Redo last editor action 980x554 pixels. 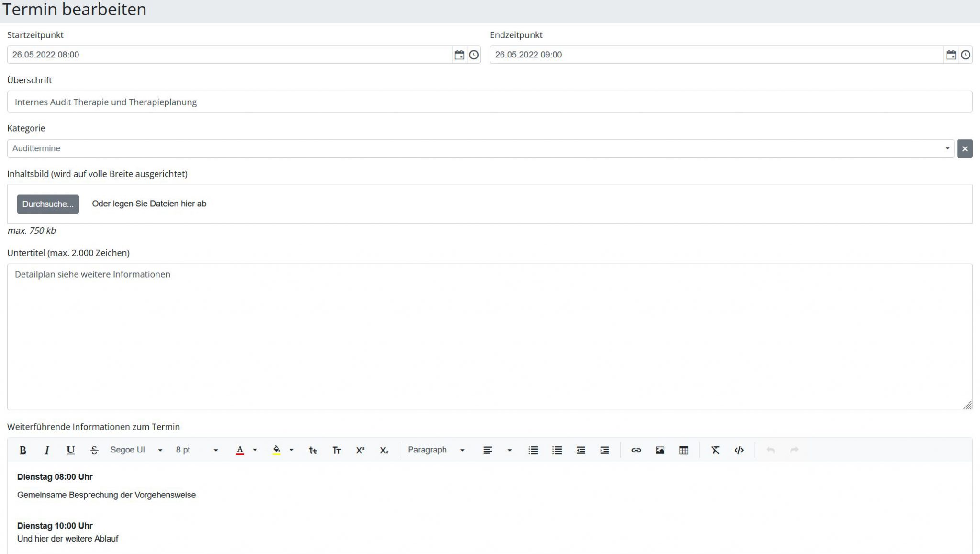(x=794, y=450)
